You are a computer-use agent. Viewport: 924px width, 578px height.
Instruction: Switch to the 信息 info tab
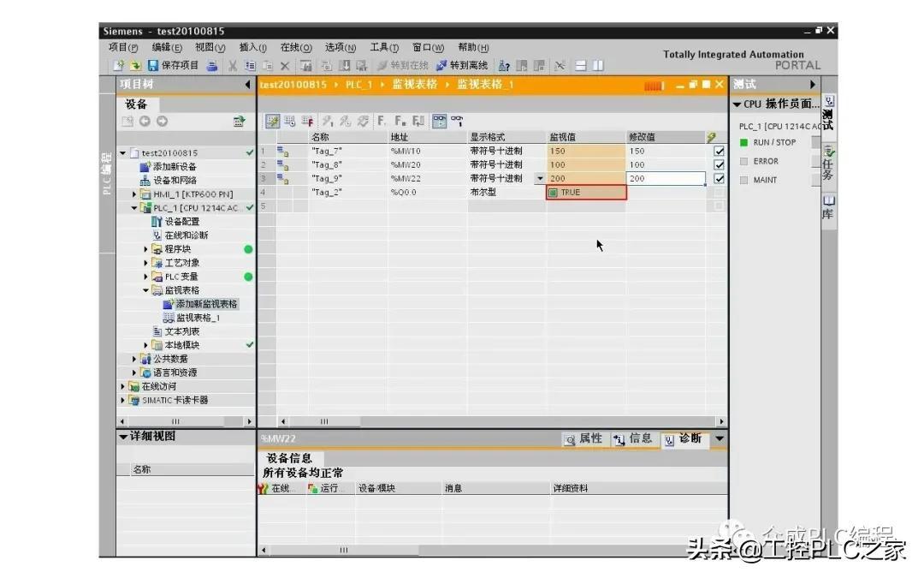pos(633,438)
